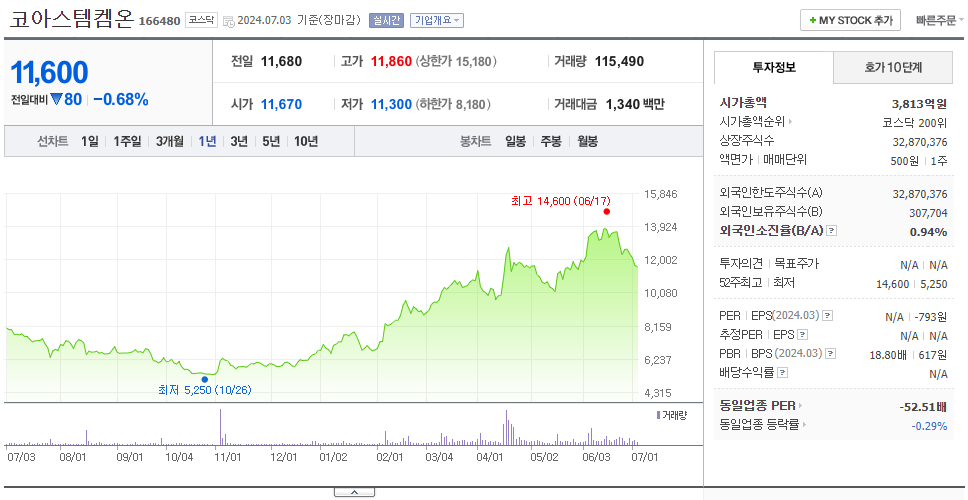This screenshot has height=500, width=968.
Task: Click the help icon next to PER EPS(2024.03)
Action: click(828, 315)
